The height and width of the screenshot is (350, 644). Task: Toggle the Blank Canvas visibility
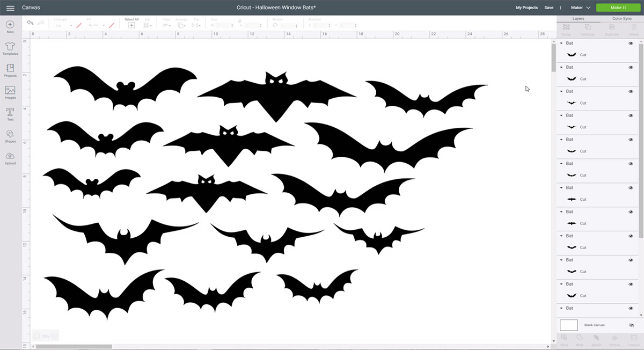pyautogui.click(x=632, y=325)
